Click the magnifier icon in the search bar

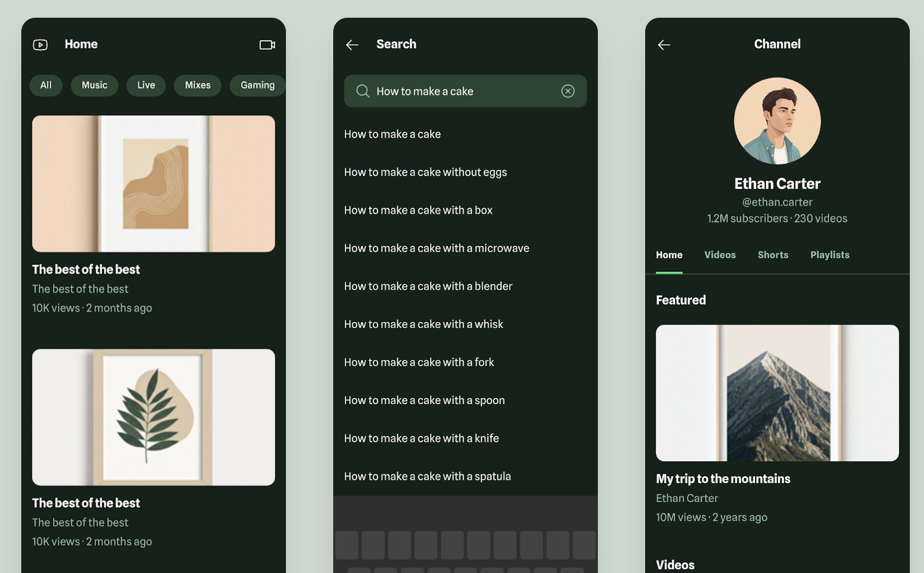coord(363,91)
